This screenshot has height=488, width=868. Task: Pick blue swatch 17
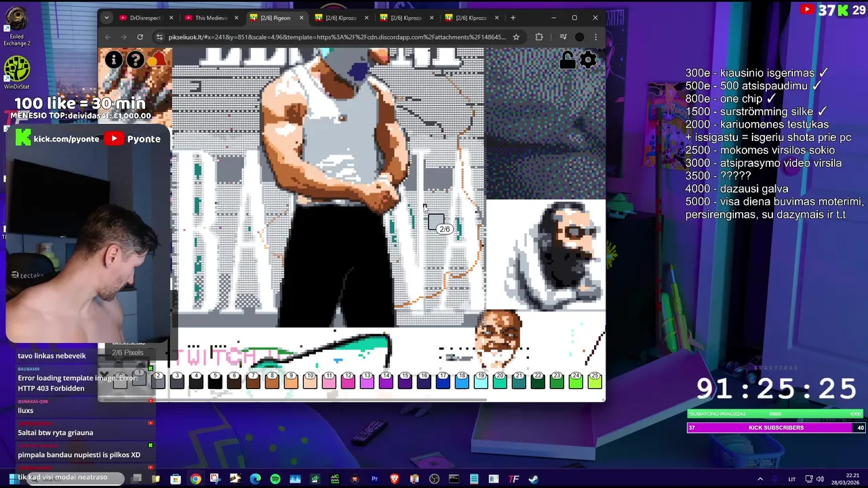pos(443,380)
